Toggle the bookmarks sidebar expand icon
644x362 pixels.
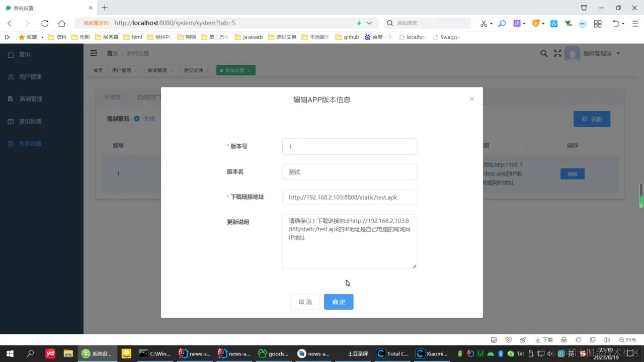click(7, 37)
